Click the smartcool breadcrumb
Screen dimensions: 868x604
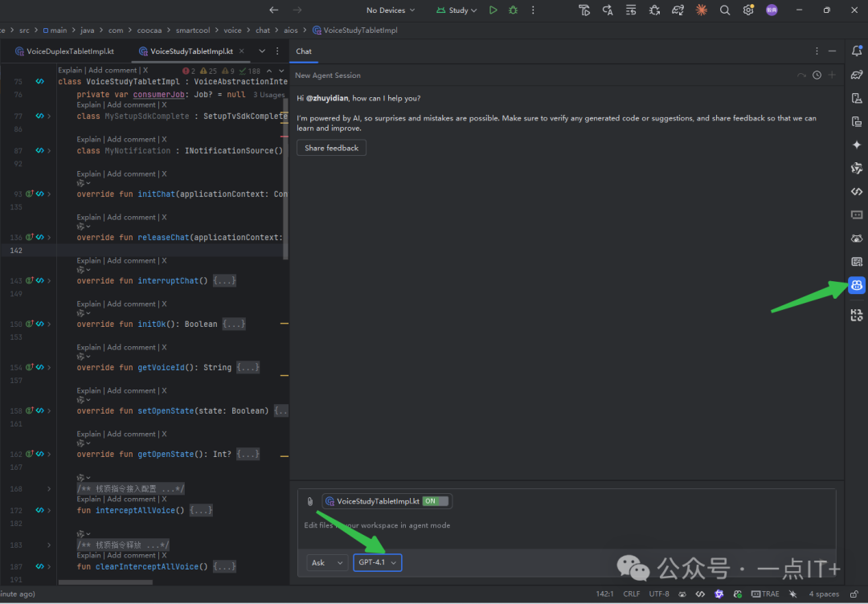[193, 31]
